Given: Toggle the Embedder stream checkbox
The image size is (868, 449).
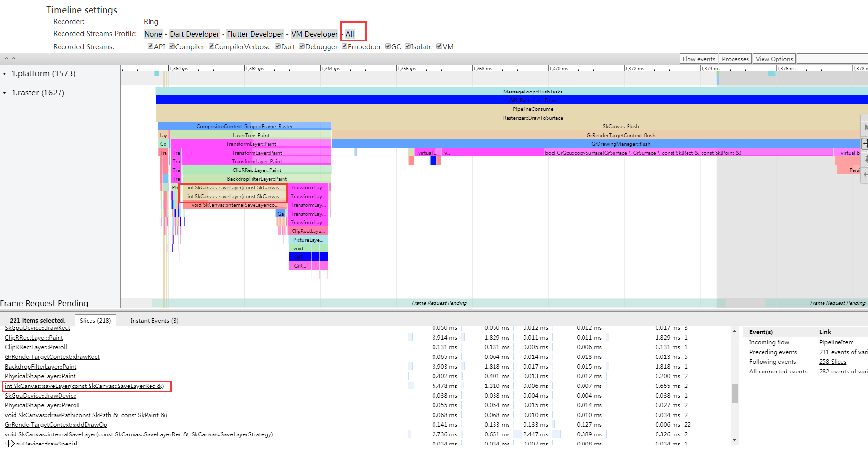Looking at the screenshot, I should click(x=344, y=46).
